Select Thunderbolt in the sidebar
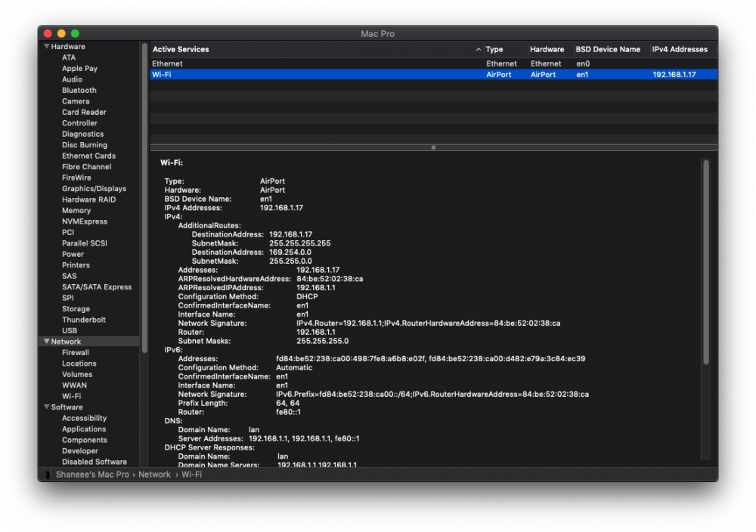 (83, 320)
